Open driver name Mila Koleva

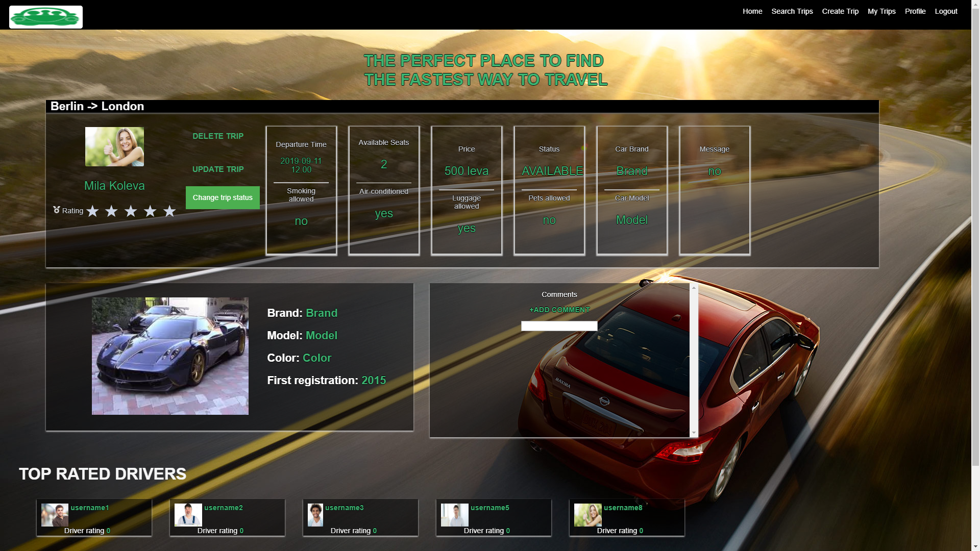click(x=114, y=186)
